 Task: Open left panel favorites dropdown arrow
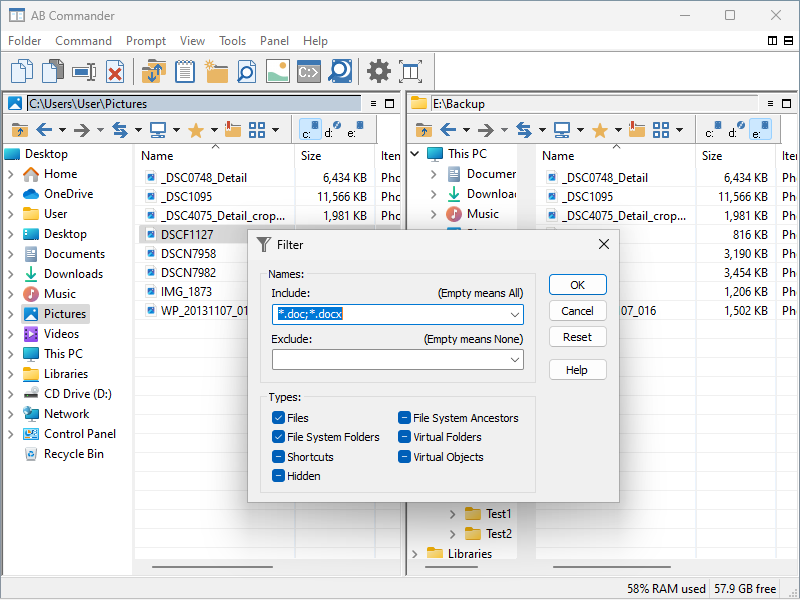(214, 130)
